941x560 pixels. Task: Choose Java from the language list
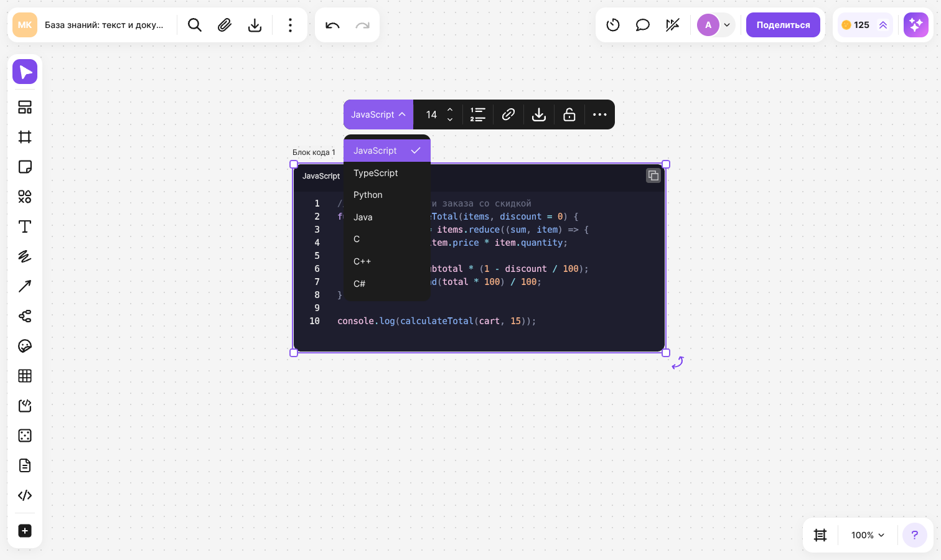(x=387, y=217)
